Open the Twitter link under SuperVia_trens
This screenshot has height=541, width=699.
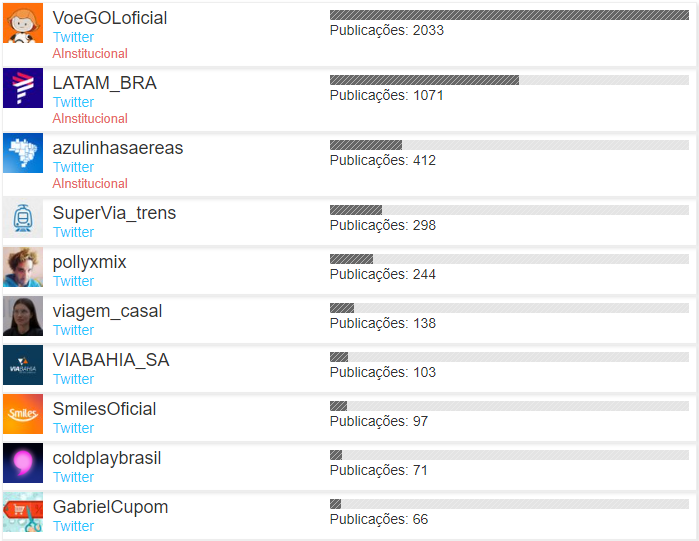pos(74,232)
